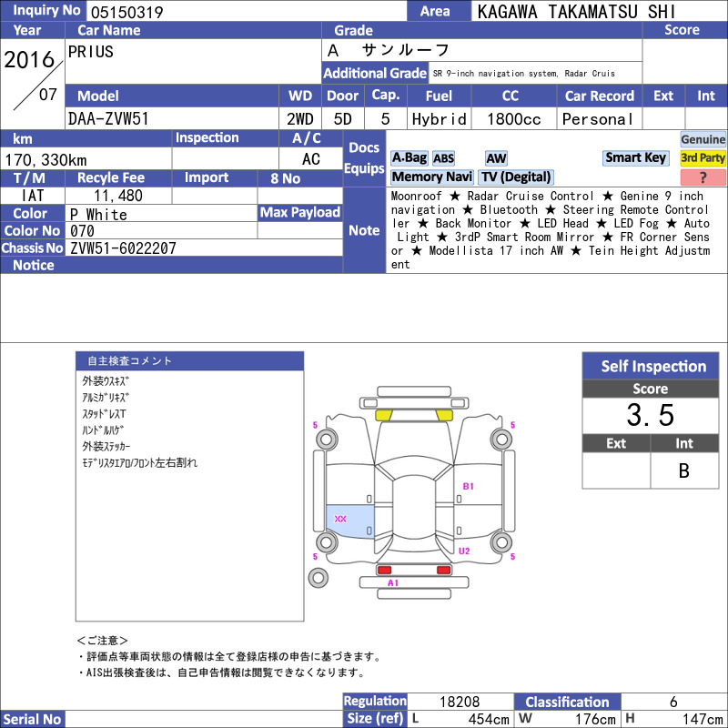This screenshot has height=728, width=728.
Task: Click the Docs Equips header cell
Action: [x=364, y=158]
